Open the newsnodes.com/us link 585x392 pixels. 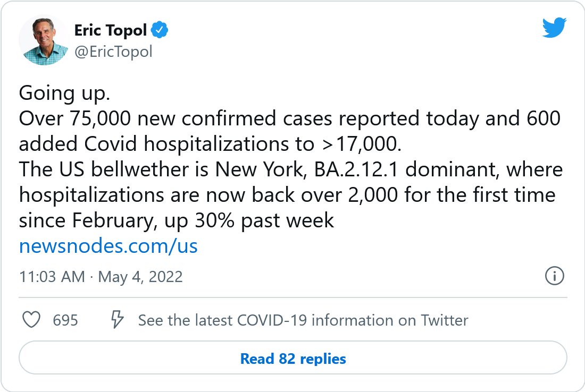108,246
